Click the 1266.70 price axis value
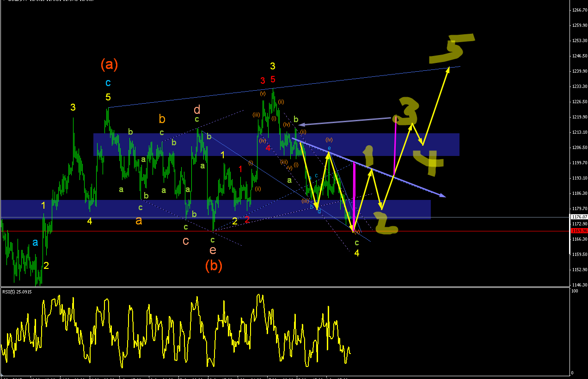The image size is (588, 379). [x=580, y=10]
